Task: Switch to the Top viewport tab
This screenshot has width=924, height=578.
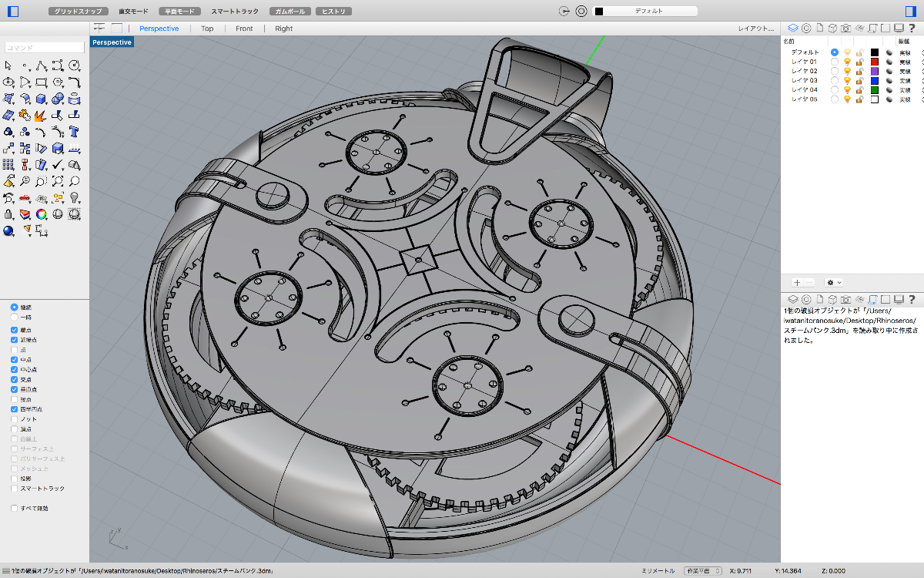Action: pyautogui.click(x=207, y=29)
